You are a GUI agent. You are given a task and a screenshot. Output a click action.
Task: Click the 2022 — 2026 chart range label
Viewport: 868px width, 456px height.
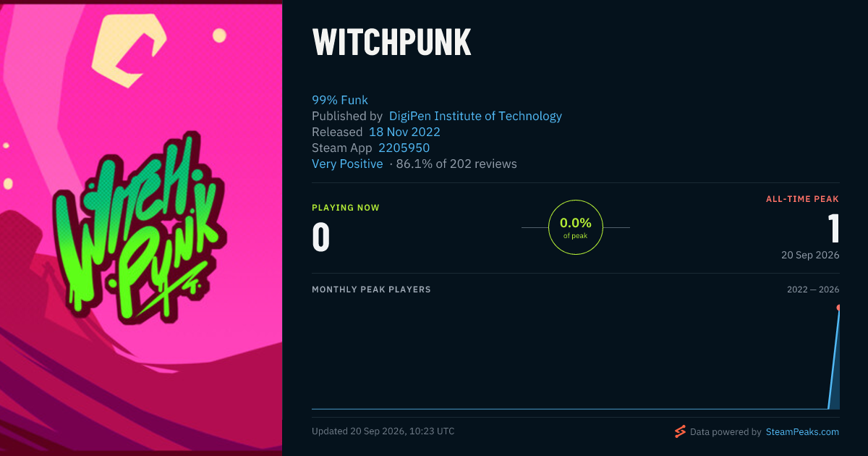pos(813,290)
